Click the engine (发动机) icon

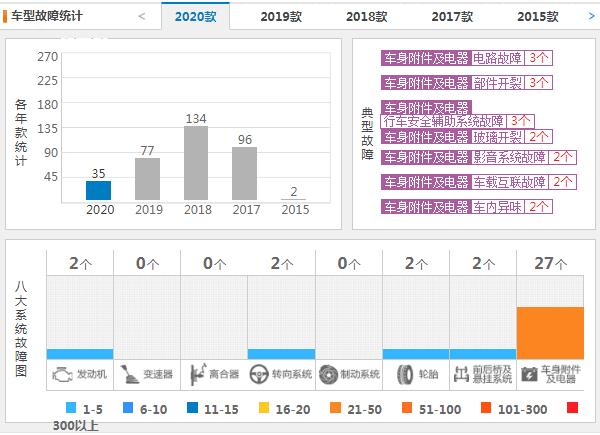(x=62, y=375)
